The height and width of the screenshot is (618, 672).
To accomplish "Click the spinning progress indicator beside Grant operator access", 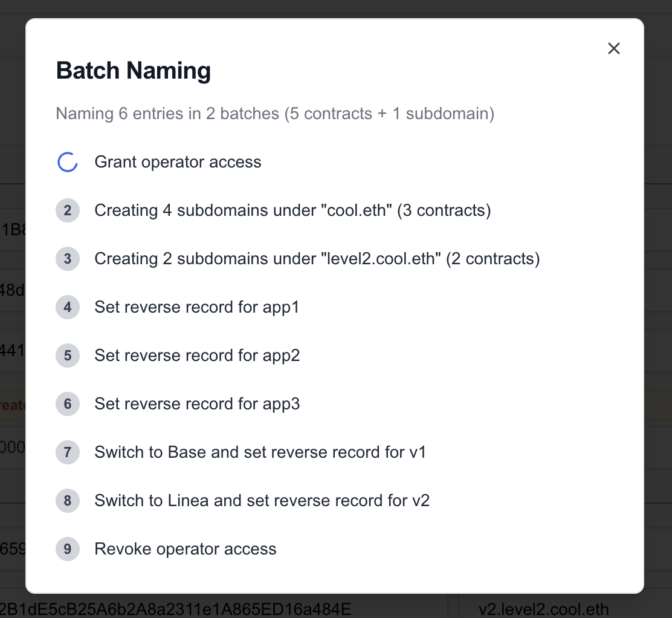I will point(67,162).
